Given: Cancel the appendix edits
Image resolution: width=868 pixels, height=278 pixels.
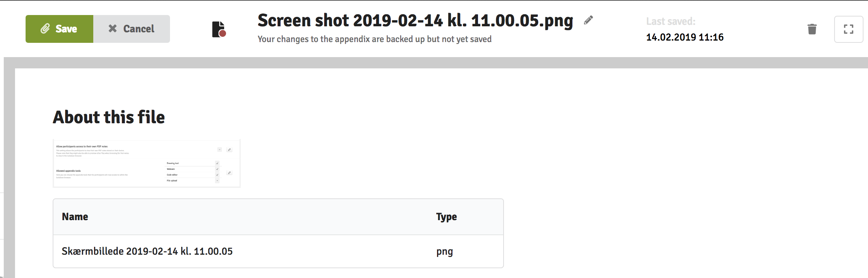Looking at the screenshot, I should (132, 29).
